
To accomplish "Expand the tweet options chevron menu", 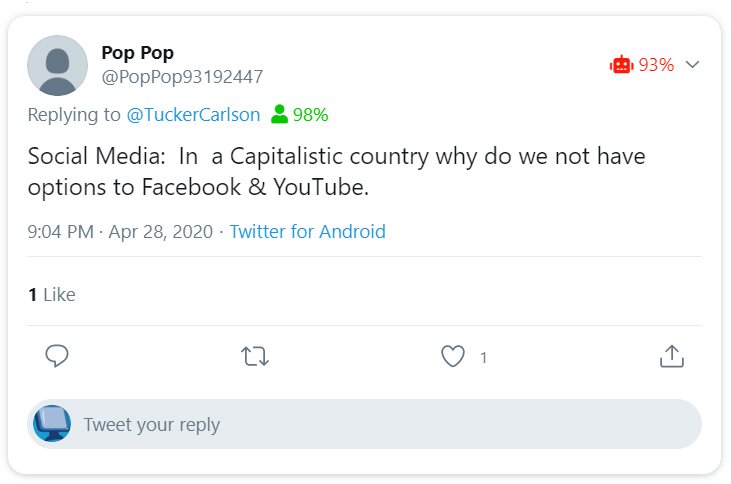I will (692, 65).
